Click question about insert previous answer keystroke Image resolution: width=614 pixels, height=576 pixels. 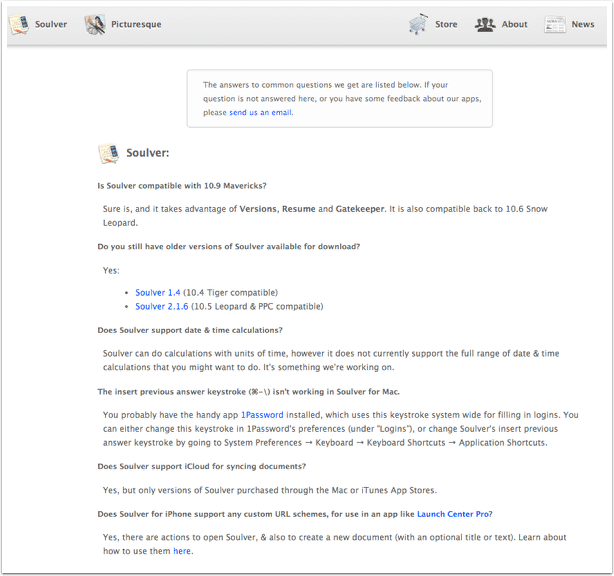coord(249,392)
